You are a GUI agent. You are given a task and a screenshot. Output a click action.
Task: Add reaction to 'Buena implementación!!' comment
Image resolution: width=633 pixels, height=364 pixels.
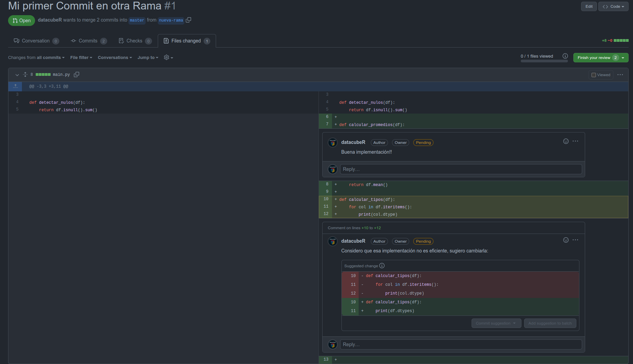566,141
